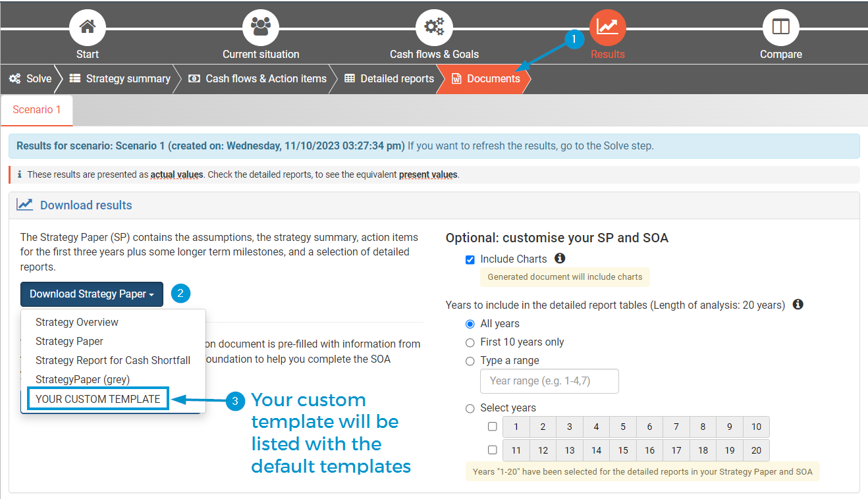Open the Compare columns icon
Image resolution: width=868 pixels, height=499 pixels.
pos(780,28)
